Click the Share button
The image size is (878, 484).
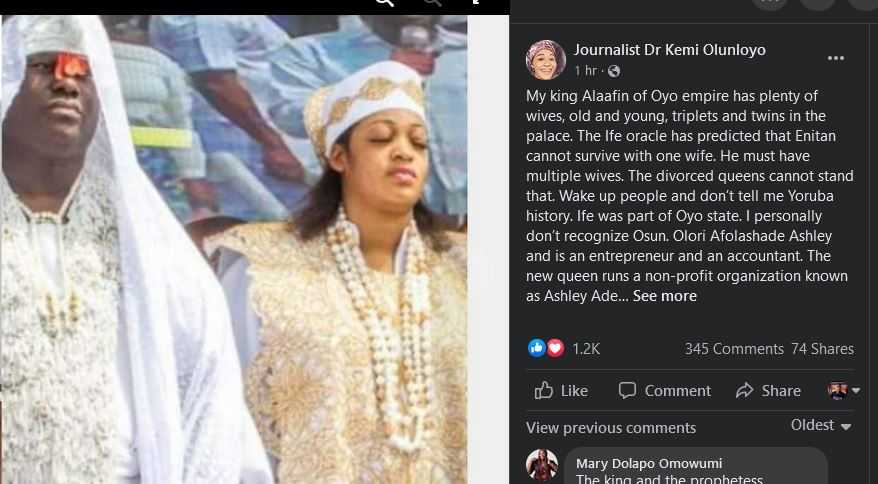coord(768,390)
